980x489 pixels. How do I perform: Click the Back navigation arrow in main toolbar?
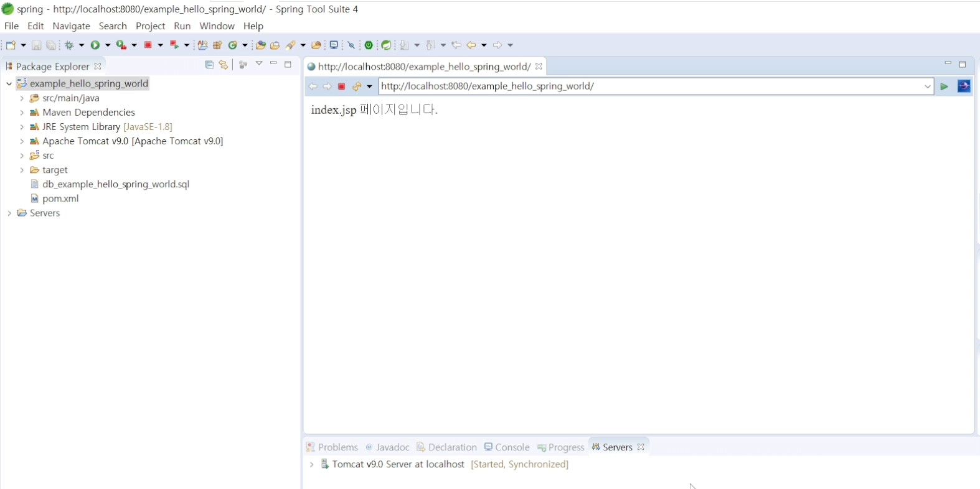click(471, 45)
